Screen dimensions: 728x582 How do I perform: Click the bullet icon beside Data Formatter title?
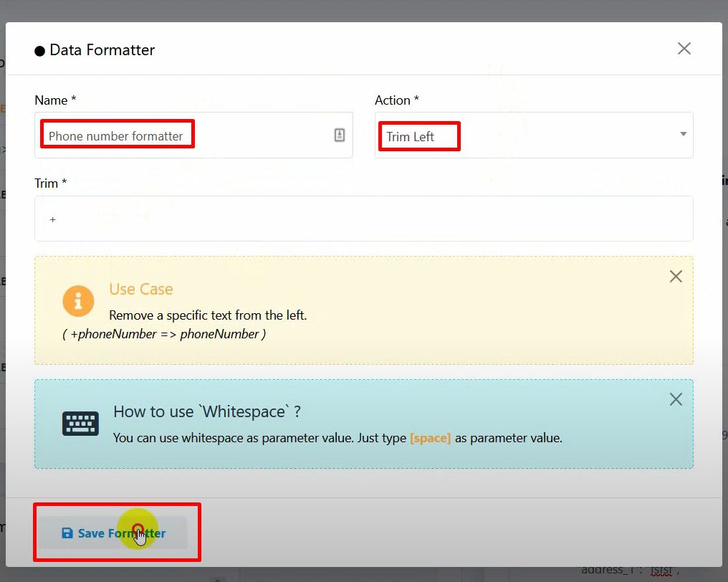[40, 51]
